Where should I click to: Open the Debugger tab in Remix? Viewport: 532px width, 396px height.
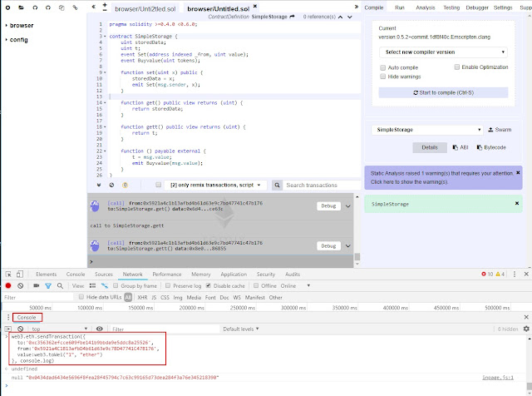(x=477, y=7)
